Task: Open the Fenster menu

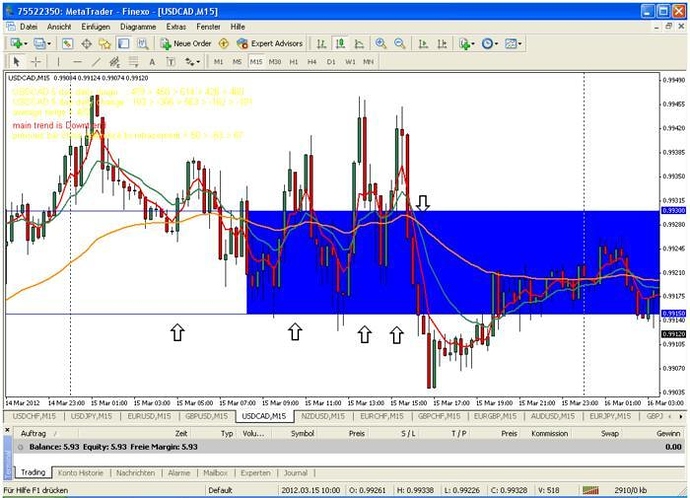Action: (208, 27)
